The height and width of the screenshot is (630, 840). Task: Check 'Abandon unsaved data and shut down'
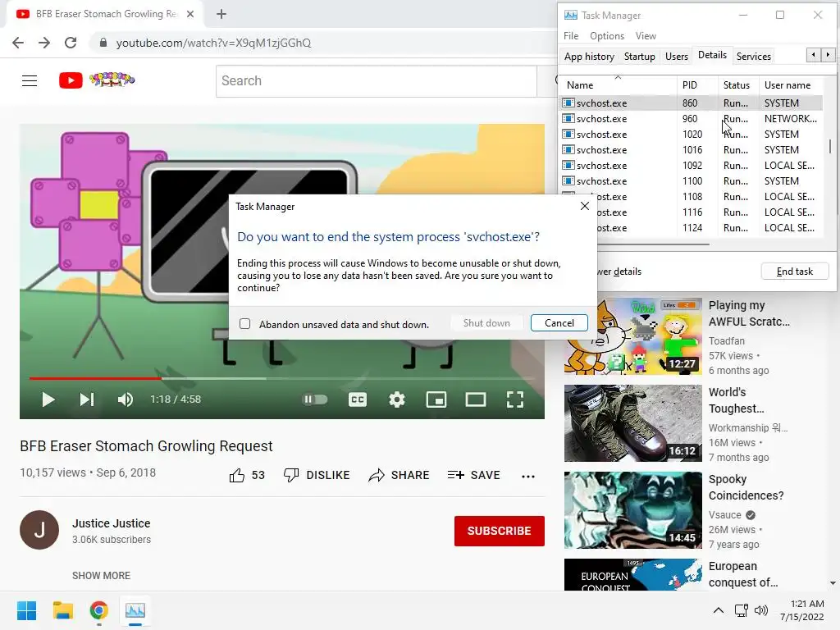click(244, 323)
